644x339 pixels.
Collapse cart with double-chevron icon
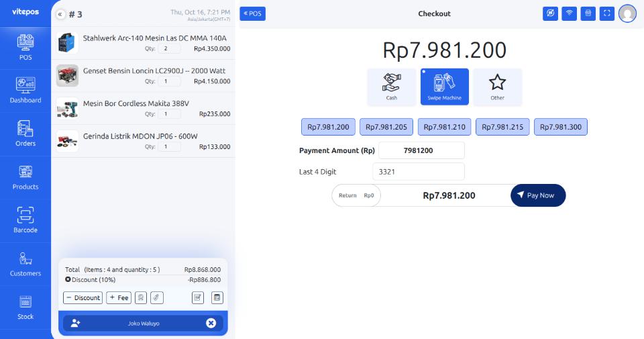(x=60, y=14)
